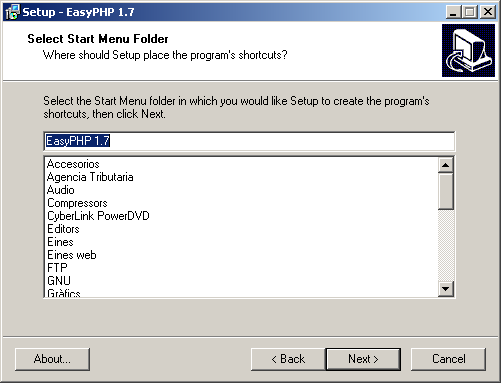Select Accesorios from the folder list
Image resolution: width=501 pixels, height=383 pixels.
click(x=73, y=164)
